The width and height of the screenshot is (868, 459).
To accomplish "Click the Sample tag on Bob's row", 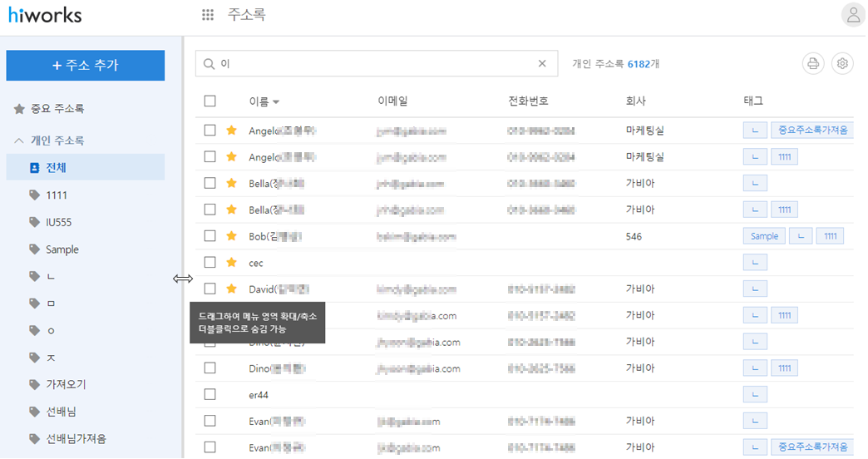I will pos(764,236).
